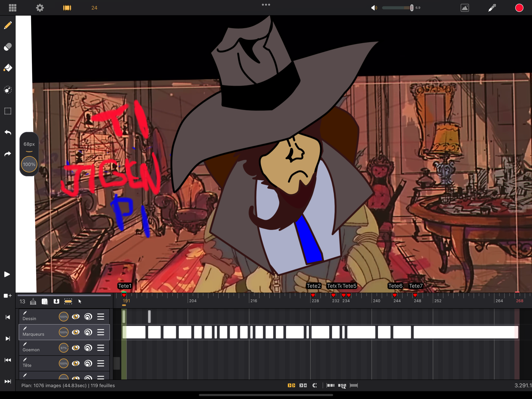Add a new layer with stack-plus icon

point(33,301)
